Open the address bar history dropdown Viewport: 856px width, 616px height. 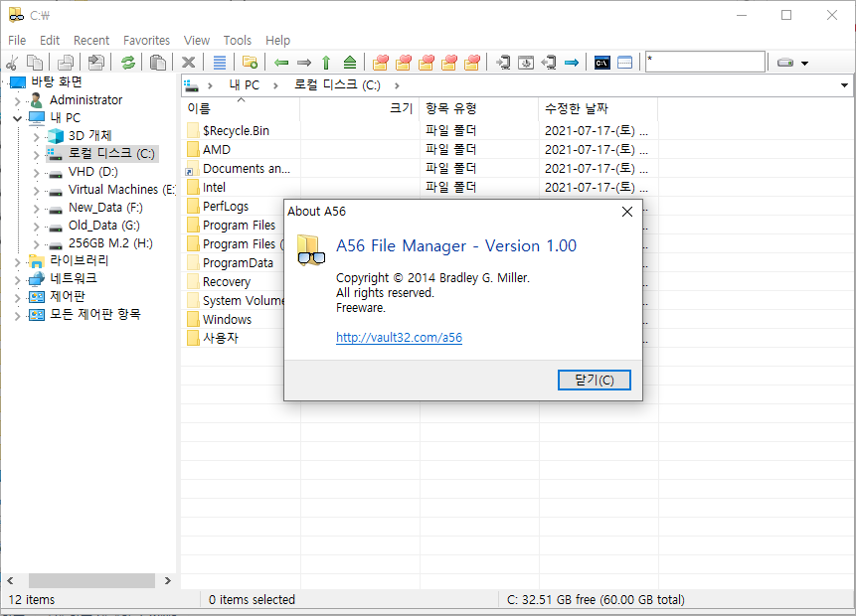click(x=844, y=85)
